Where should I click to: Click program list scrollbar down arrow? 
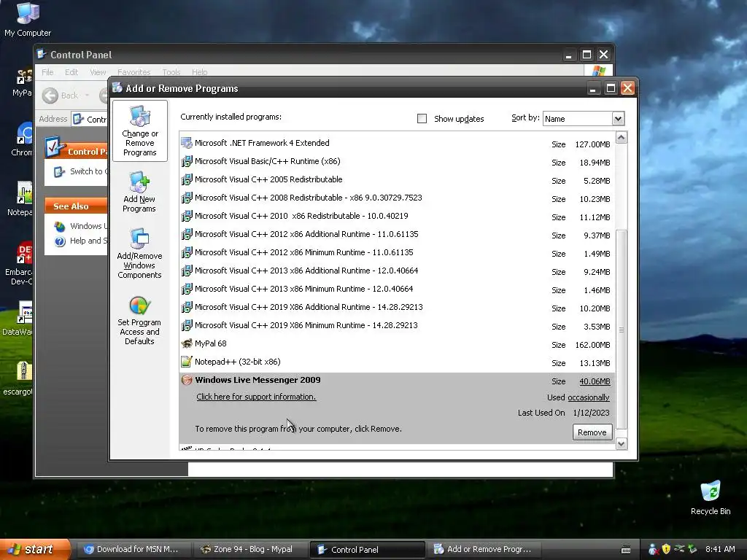[622, 444]
